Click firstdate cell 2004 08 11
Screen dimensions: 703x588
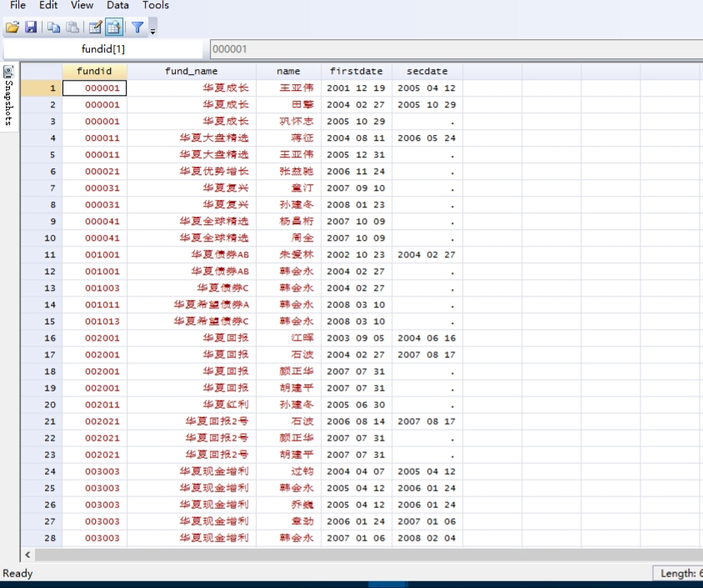[x=356, y=138]
